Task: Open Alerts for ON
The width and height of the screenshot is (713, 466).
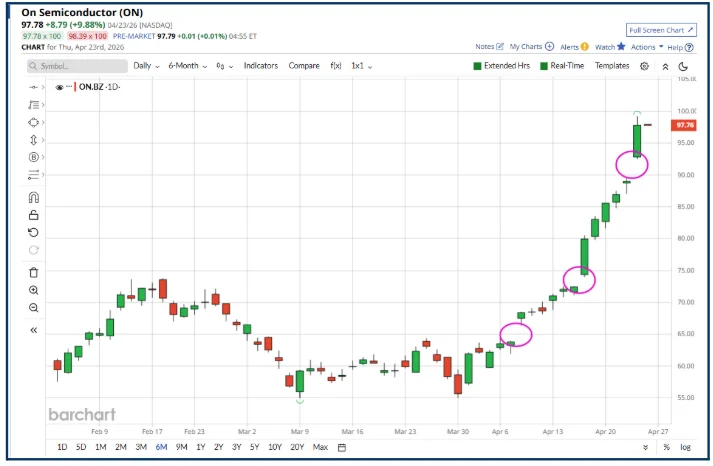Action: tap(574, 47)
